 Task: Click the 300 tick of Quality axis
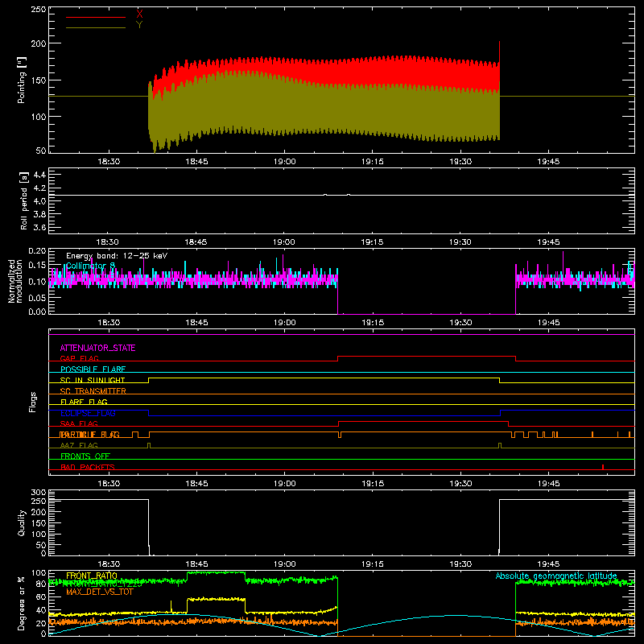[38, 492]
